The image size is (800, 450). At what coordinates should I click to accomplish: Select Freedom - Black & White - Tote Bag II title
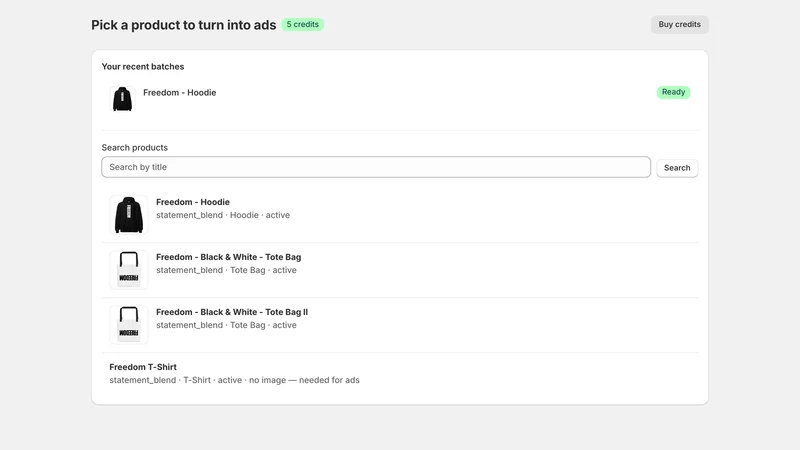click(232, 312)
